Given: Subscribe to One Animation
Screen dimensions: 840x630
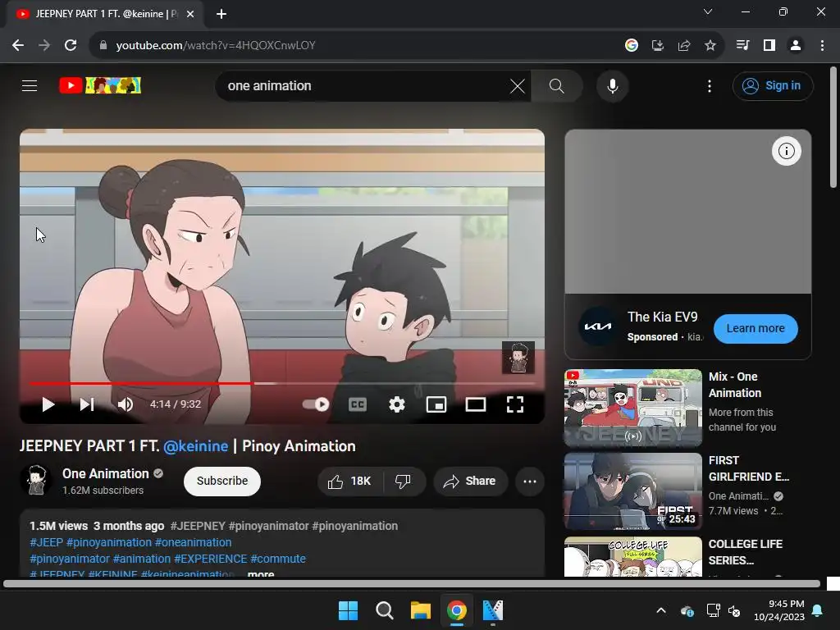Looking at the screenshot, I should [x=222, y=481].
